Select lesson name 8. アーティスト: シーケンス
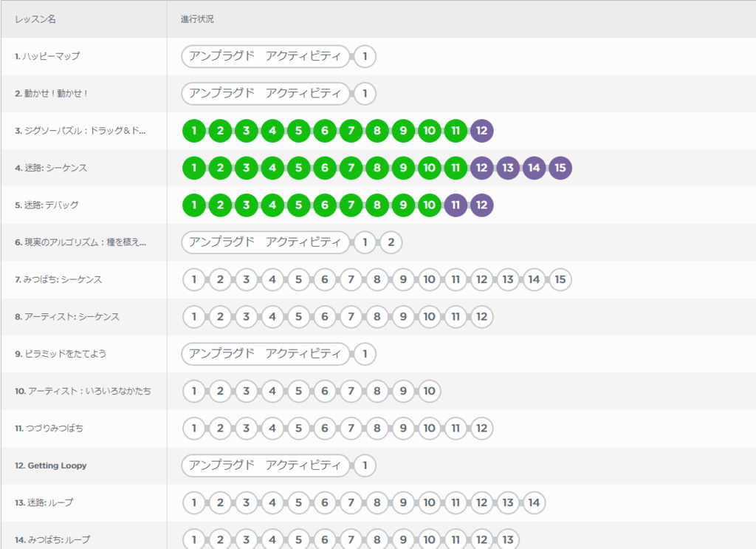Viewport: 756px width, 549px height. pyautogui.click(x=67, y=316)
